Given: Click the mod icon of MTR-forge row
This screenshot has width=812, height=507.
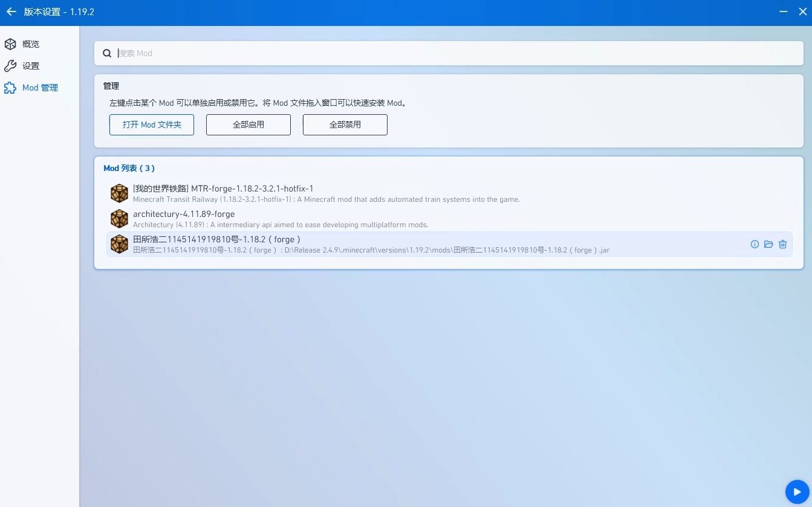Looking at the screenshot, I should tap(119, 193).
